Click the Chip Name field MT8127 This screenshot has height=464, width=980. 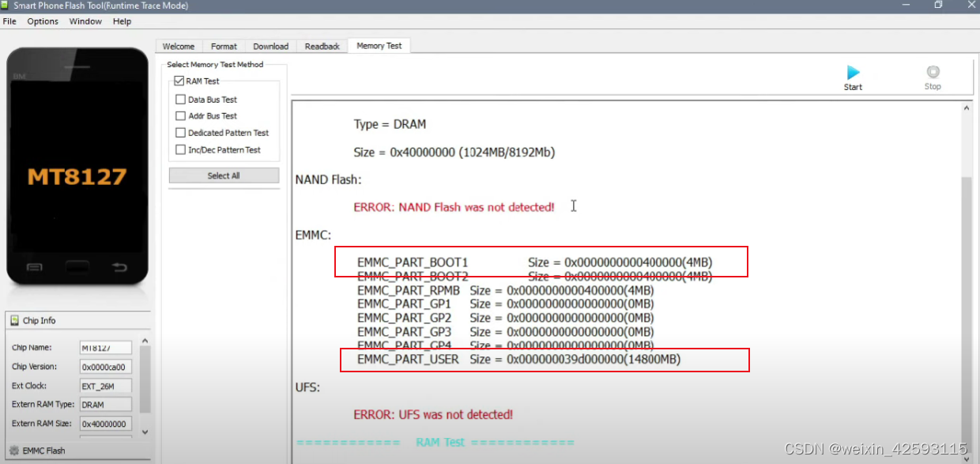[x=105, y=348]
